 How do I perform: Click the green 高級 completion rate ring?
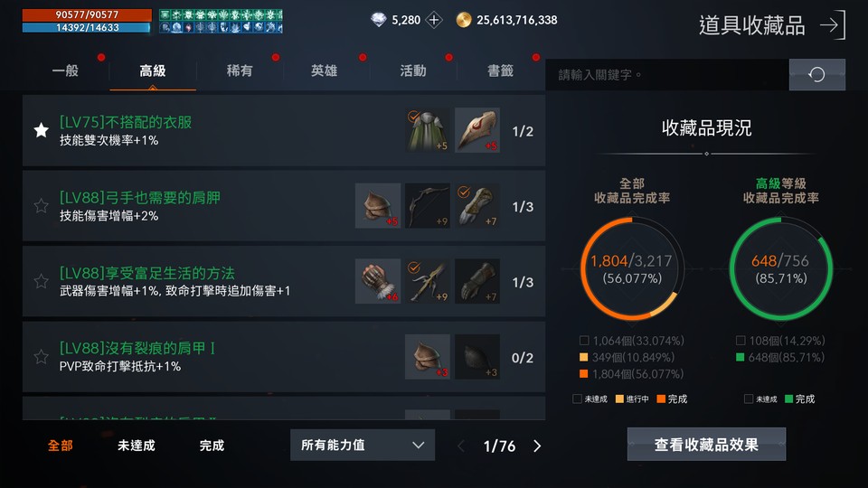(x=780, y=269)
